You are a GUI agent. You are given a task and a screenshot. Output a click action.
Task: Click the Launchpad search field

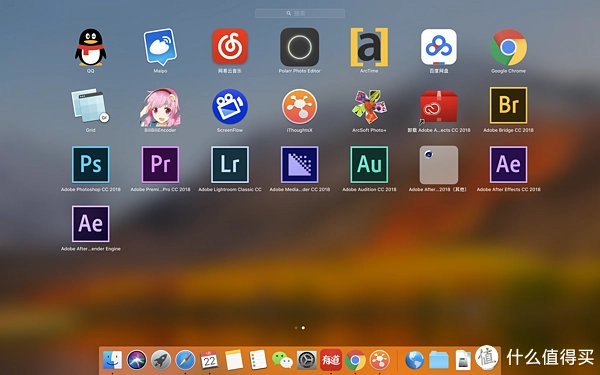tap(300, 13)
